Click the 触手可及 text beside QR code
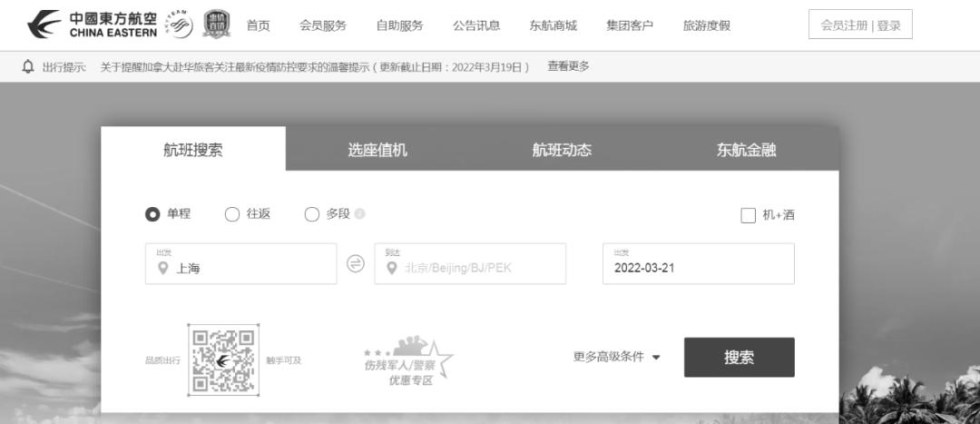The width and height of the screenshot is (980, 424). click(x=284, y=360)
